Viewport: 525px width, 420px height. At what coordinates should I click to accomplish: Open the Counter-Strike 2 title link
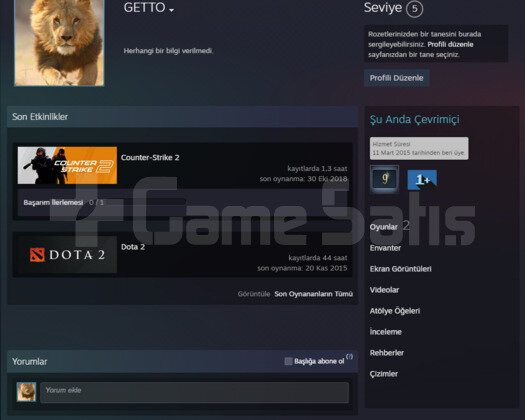[x=150, y=157]
